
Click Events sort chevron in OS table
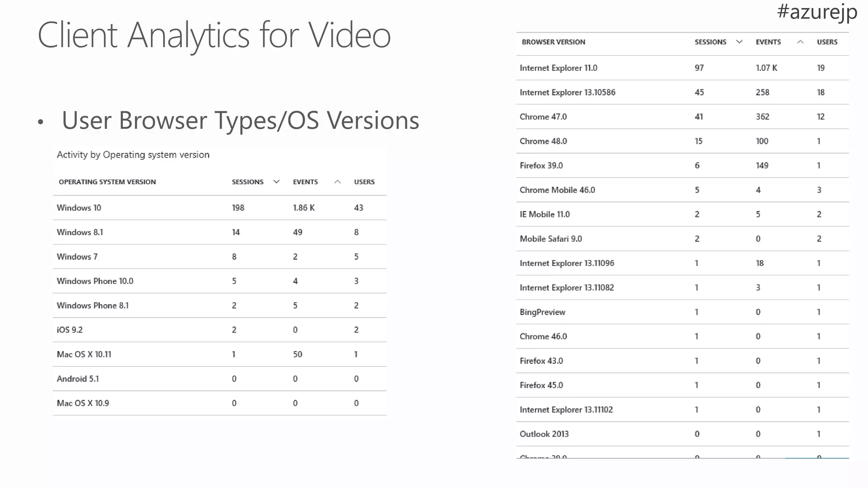[337, 182]
